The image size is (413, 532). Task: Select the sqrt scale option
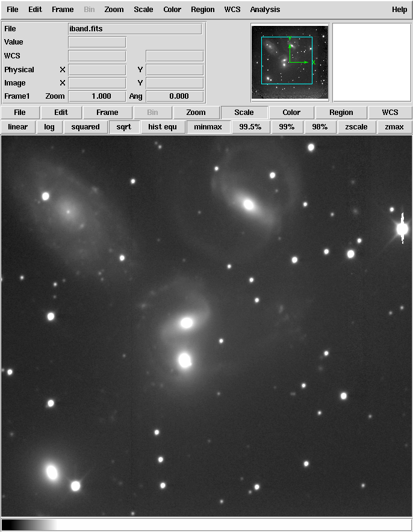coord(124,127)
